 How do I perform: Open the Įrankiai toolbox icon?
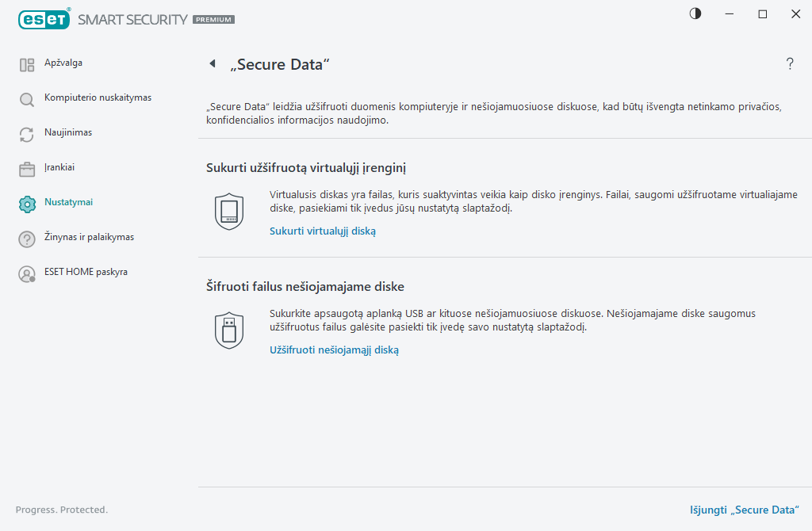click(26, 167)
